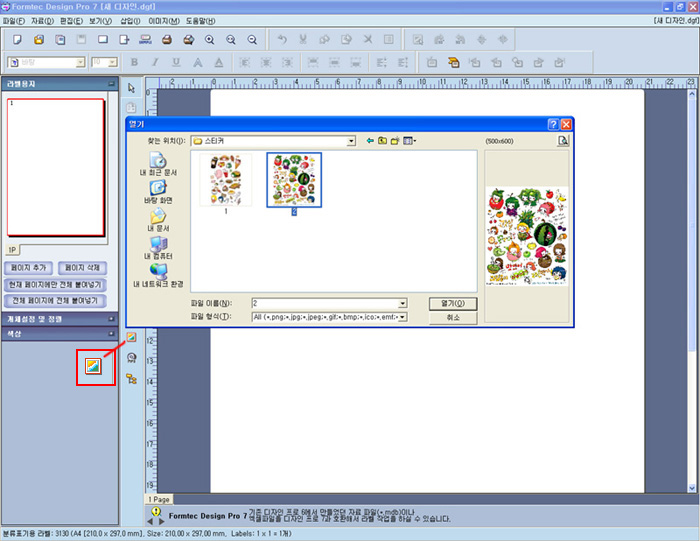Click the X delete icon in the toolbar
The height and width of the screenshot is (541, 700).
(x=367, y=39)
